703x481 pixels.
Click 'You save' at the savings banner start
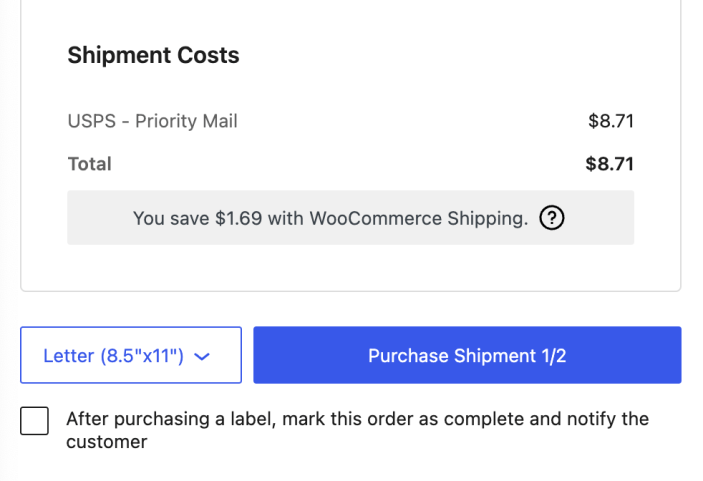pyautogui.click(x=171, y=219)
